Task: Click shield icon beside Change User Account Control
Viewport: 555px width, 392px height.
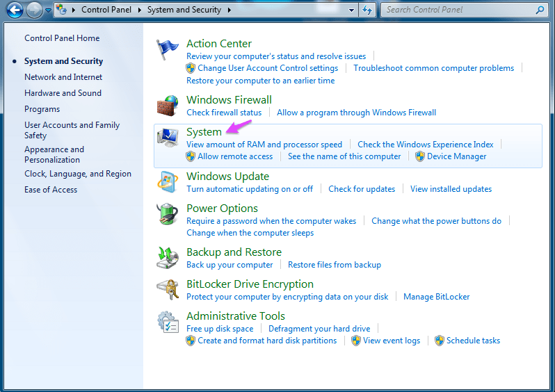Action: [191, 68]
